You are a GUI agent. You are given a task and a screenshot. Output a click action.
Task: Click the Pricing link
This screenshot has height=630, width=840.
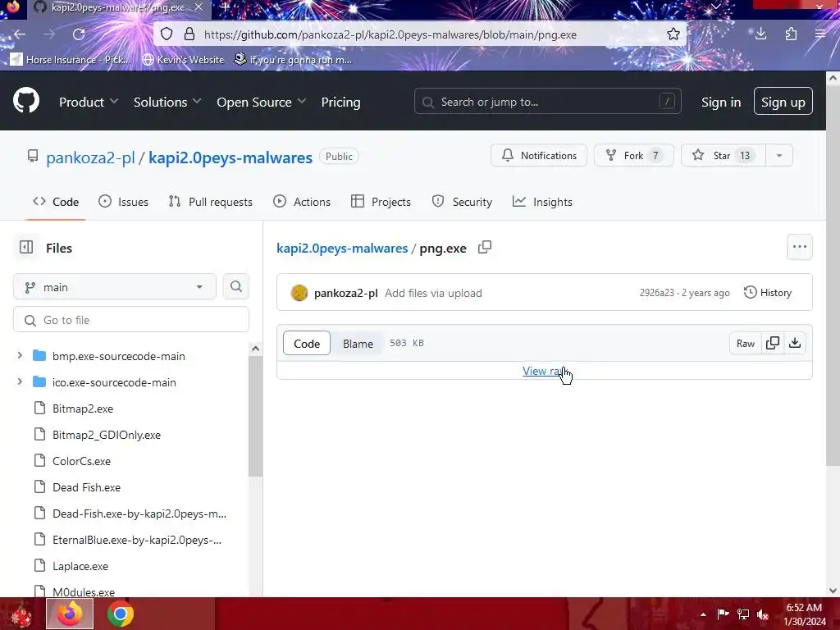[340, 102]
